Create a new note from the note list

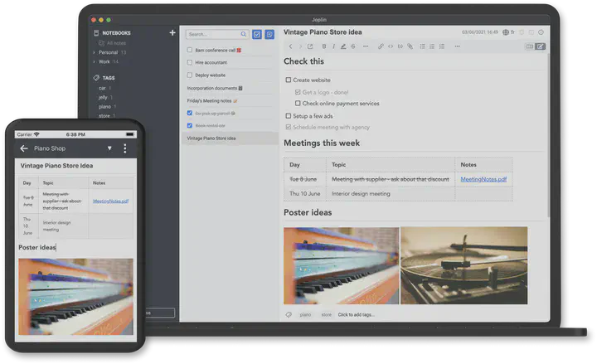point(269,34)
